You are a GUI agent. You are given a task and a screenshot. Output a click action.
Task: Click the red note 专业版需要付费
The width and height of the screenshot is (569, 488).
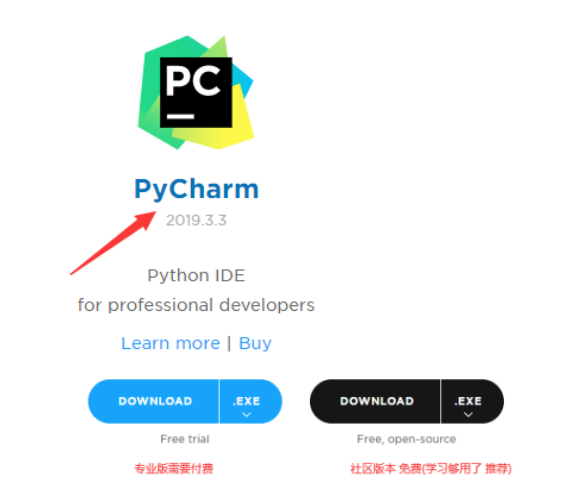tap(174, 469)
